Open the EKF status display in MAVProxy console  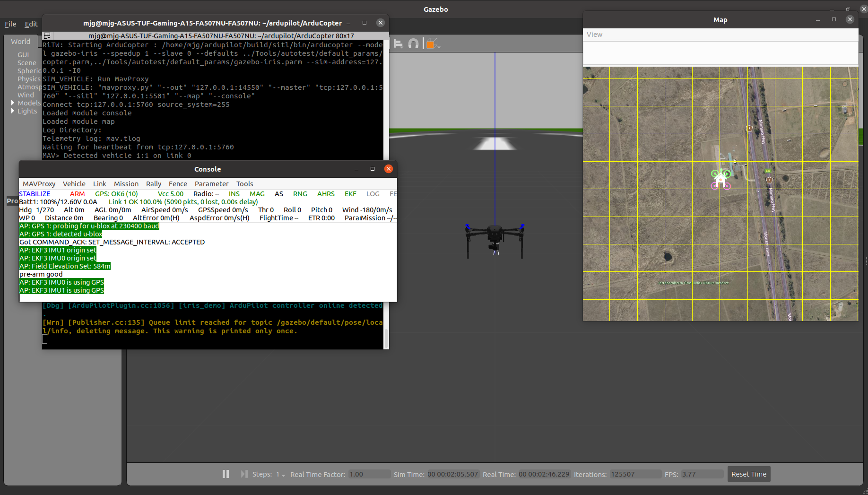[350, 194]
